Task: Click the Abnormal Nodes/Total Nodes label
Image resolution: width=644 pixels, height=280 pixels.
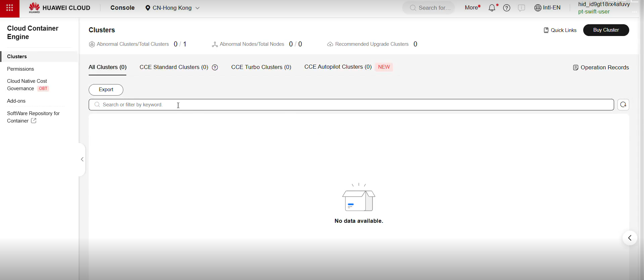Action: coord(252,44)
